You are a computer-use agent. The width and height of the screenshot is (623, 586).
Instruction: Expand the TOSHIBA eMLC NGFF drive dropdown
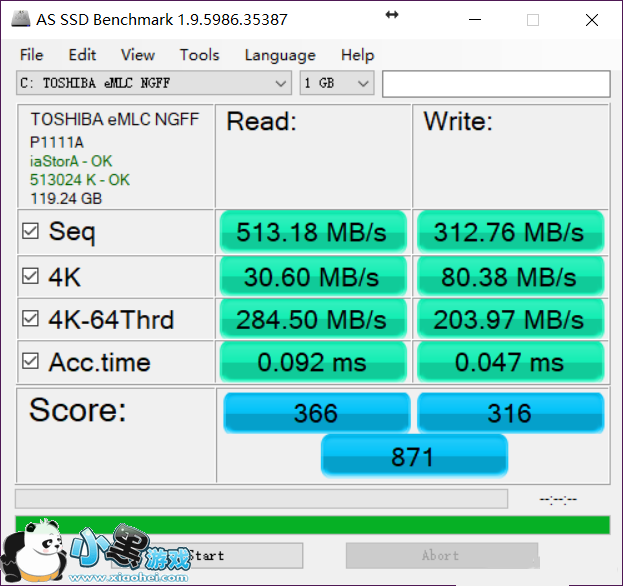tap(154, 83)
